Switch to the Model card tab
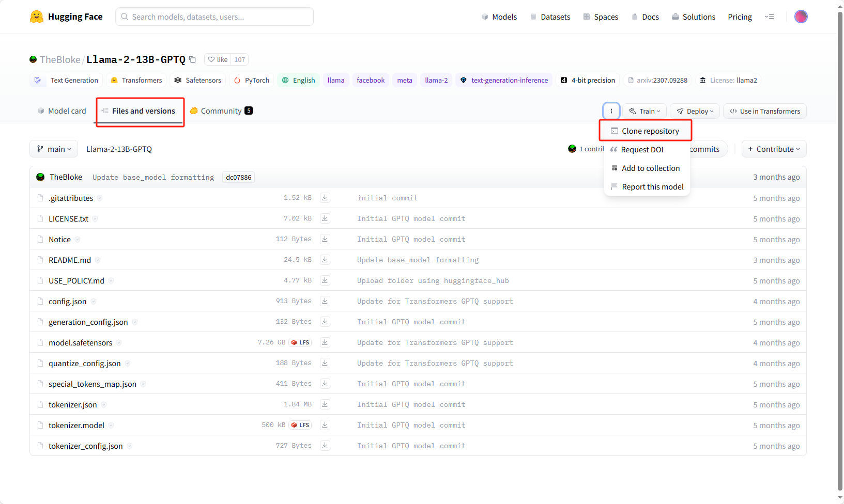 click(62, 111)
